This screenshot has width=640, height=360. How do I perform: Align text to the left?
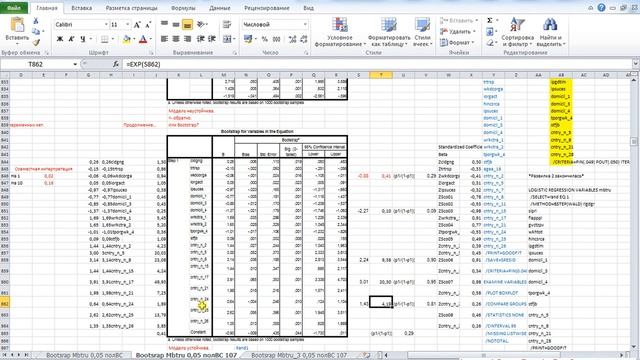pyautogui.click(x=164, y=39)
